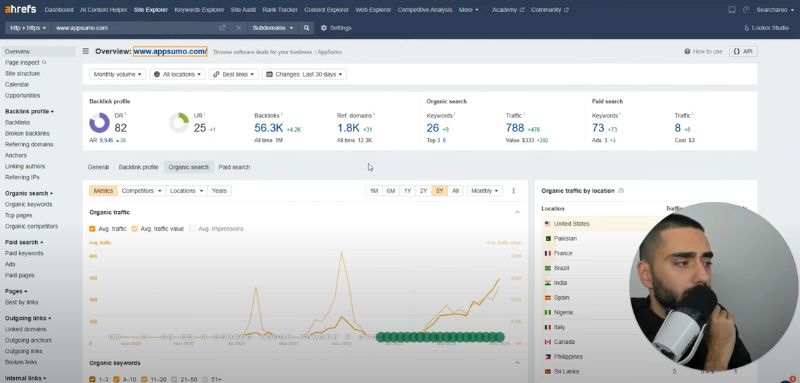The image size is (800, 383).
Task: Open the Monthly volume dropdown
Action: point(117,74)
